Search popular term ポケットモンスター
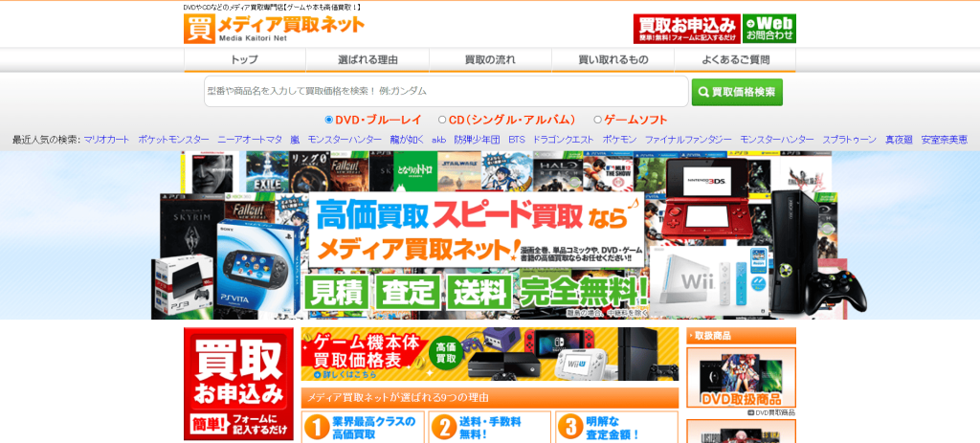Image resolution: width=980 pixels, height=443 pixels. coord(174,140)
